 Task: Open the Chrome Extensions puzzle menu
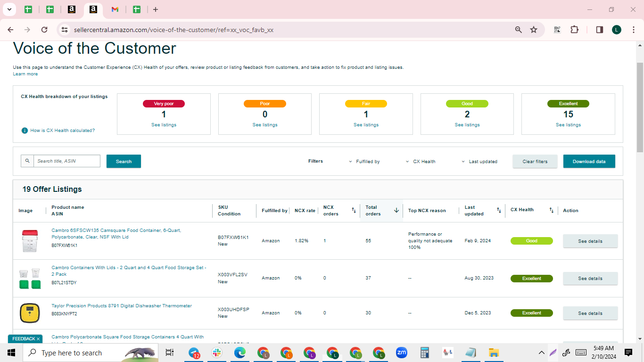(x=574, y=30)
